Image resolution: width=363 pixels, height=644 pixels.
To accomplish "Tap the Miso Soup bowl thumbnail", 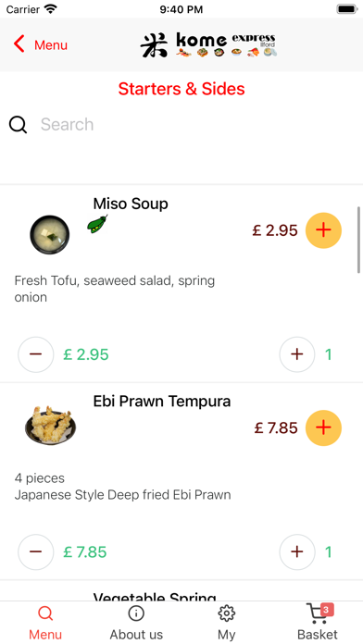I will [50, 234].
